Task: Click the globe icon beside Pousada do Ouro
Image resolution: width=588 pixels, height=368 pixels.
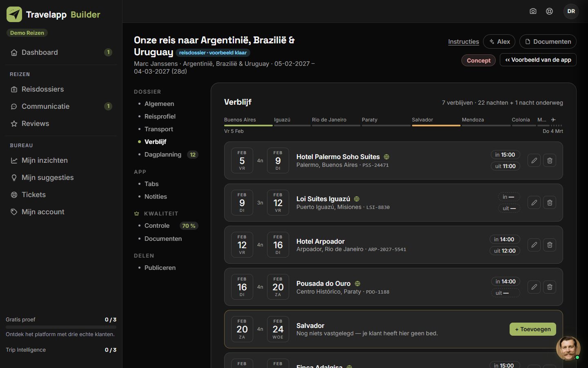Action: (x=357, y=284)
